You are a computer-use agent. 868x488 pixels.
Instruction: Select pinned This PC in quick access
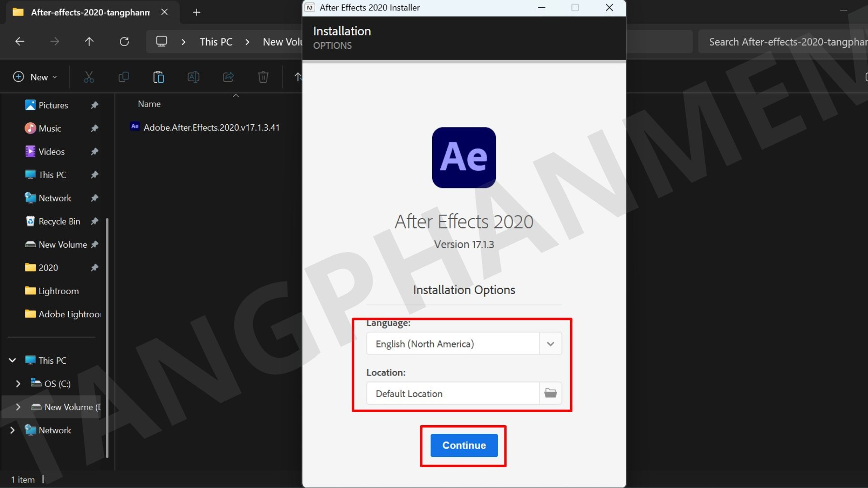point(52,175)
